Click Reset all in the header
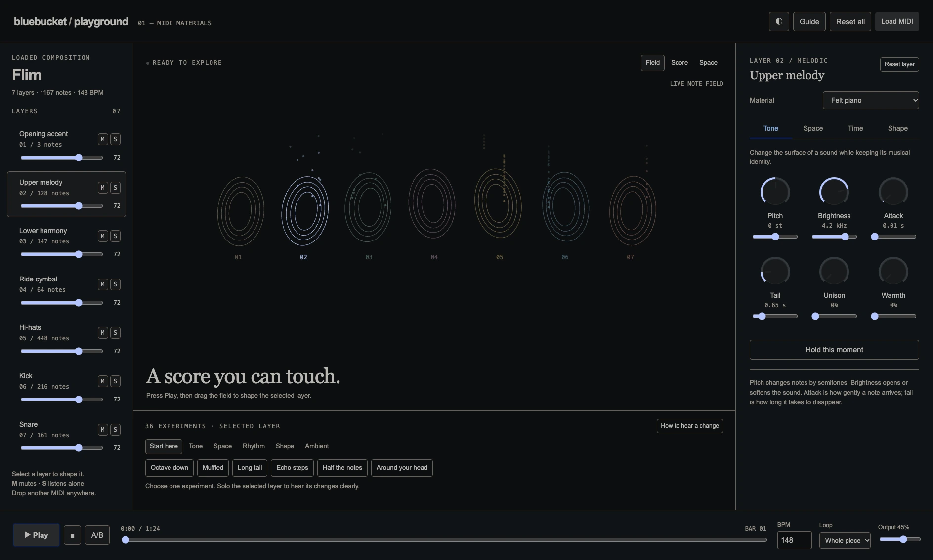This screenshot has width=933, height=560. pos(850,22)
